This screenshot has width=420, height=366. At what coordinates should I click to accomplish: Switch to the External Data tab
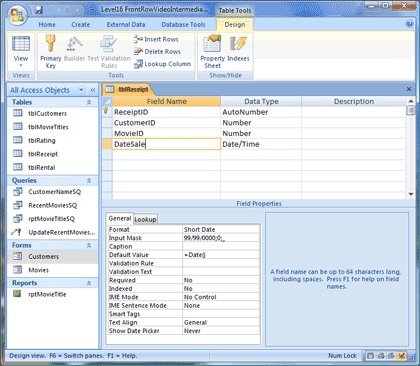126,25
